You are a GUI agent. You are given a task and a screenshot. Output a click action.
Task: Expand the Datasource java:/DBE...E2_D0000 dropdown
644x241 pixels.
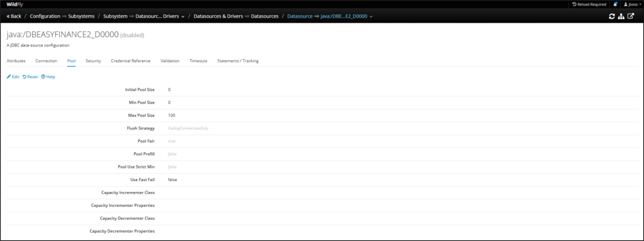(330, 16)
